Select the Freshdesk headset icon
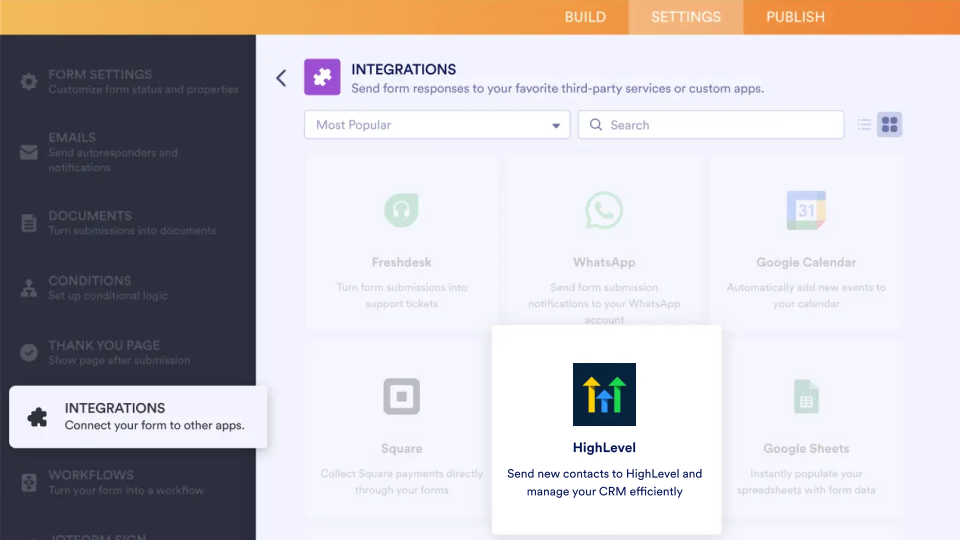This screenshot has height=540, width=960. tap(401, 211)
